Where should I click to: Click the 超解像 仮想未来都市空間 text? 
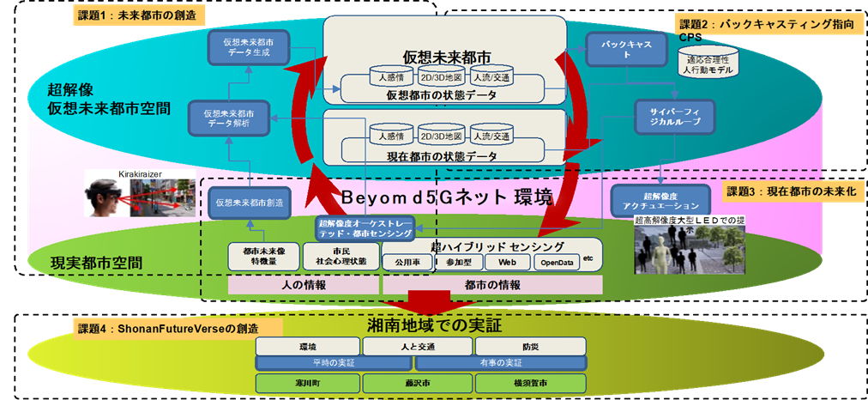[108, 98]
